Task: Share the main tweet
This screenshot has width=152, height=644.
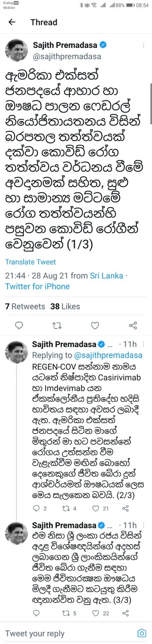Action: [133, 325]
